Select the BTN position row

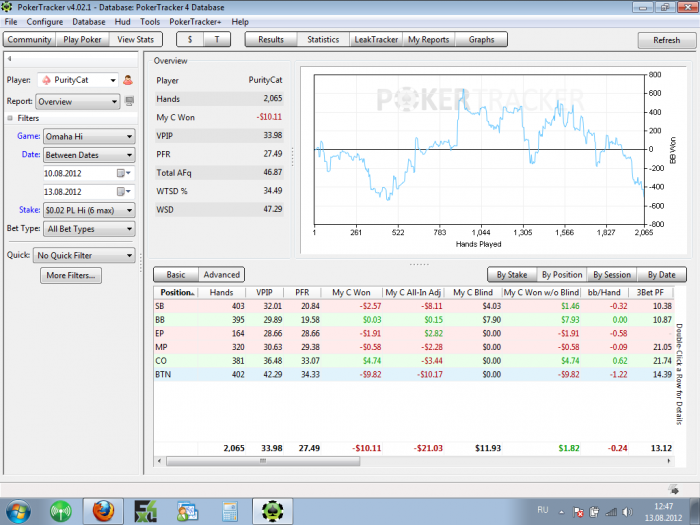(x=413, y=375)
